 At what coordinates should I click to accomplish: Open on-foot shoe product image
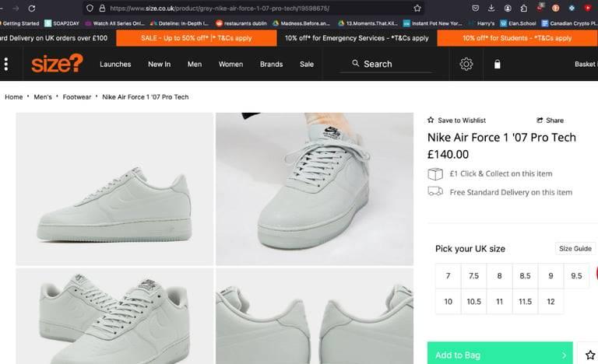pos(315,189)
